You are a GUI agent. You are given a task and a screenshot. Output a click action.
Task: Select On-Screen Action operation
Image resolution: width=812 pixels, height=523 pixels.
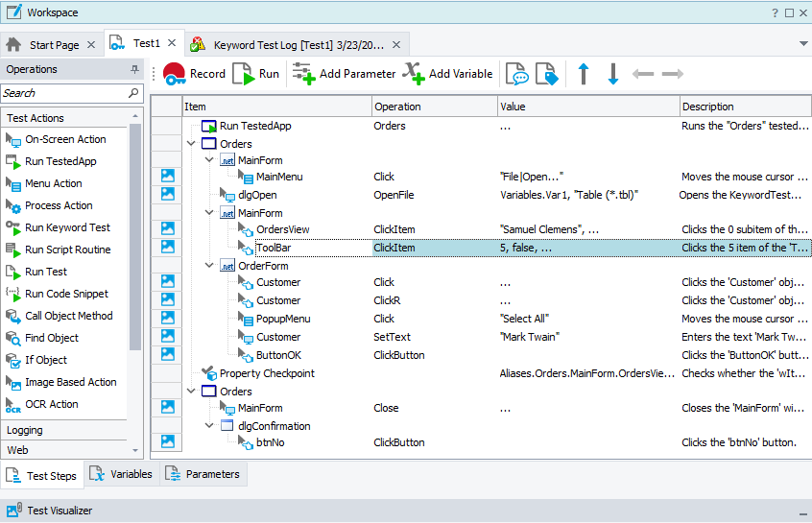(65, 139)
